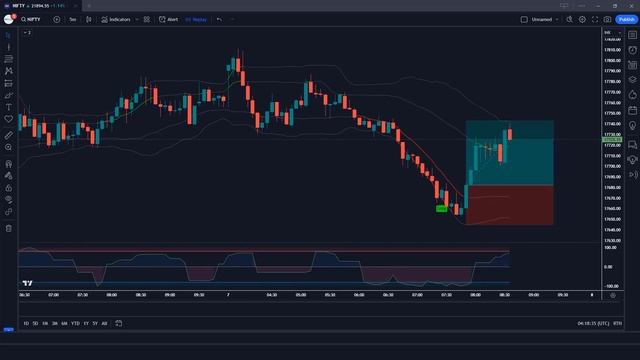This screenshot has width=640, height=360.
Task: Open the currency dropdown above price scale
Action: tap(613, 32)
